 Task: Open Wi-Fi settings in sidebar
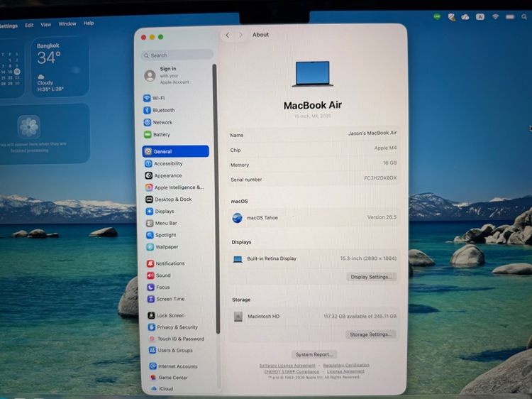155,98
